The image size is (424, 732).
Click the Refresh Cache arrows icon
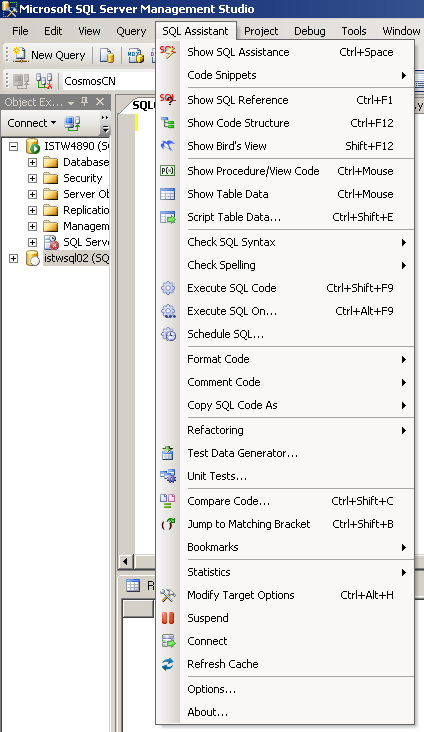[168, 664]
